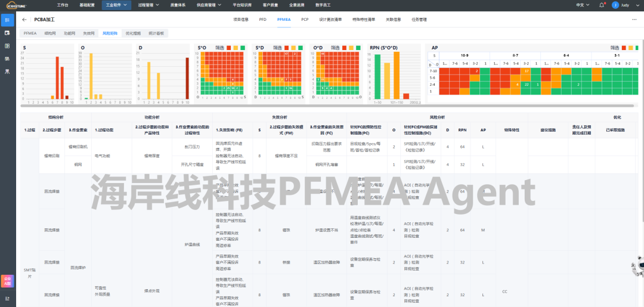The width and height of the screenshot is (644, 307).
Task: Toggle red filter in O*D matrix
Action: [344, 48]
